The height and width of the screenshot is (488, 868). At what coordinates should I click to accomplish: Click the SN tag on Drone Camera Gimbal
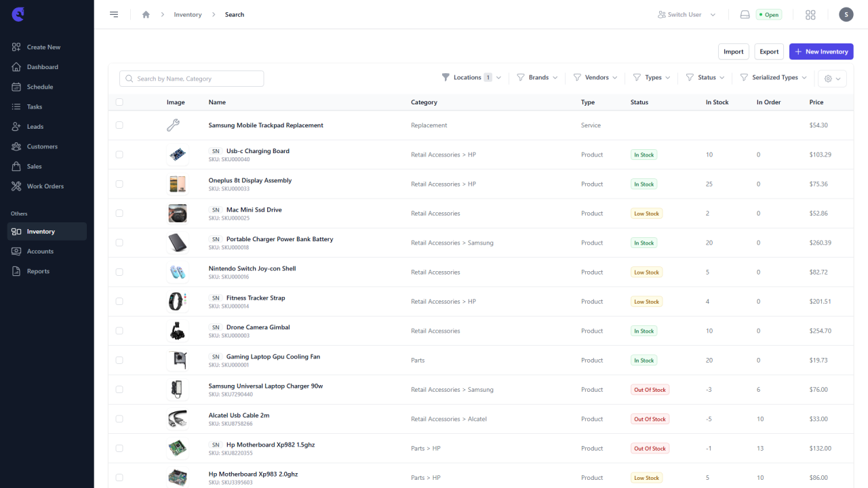click(x=216, y=327)
